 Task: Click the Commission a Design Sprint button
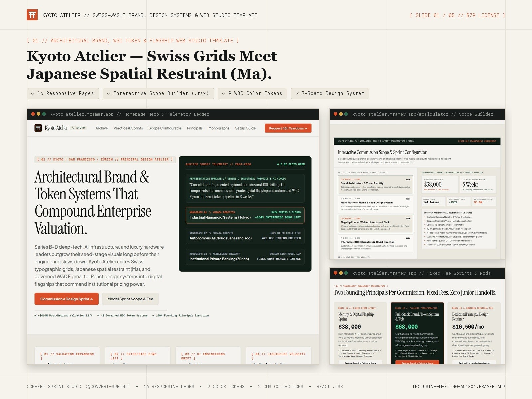point(66,299)
